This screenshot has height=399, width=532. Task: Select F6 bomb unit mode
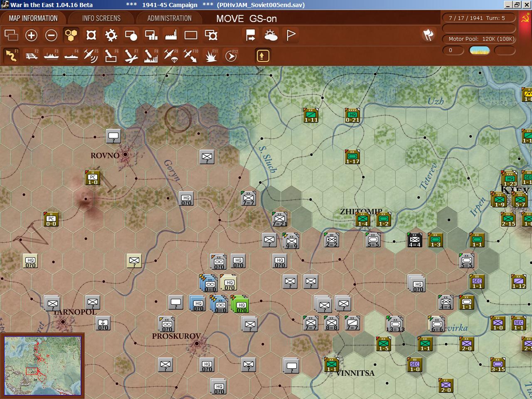point(111,56)
